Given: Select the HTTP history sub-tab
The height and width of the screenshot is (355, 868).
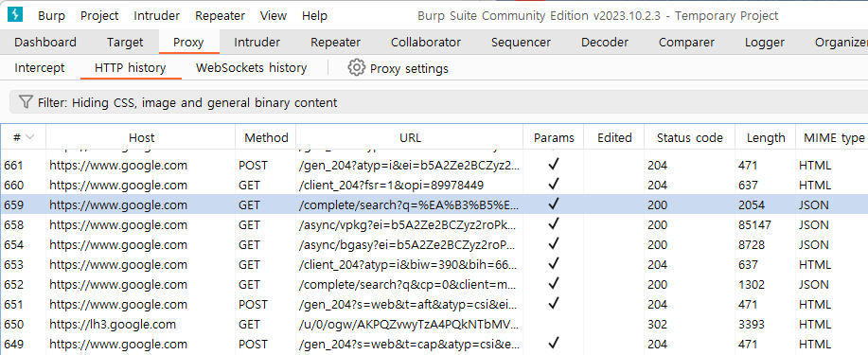Looking at the screenshot, I should pos(131,68).
